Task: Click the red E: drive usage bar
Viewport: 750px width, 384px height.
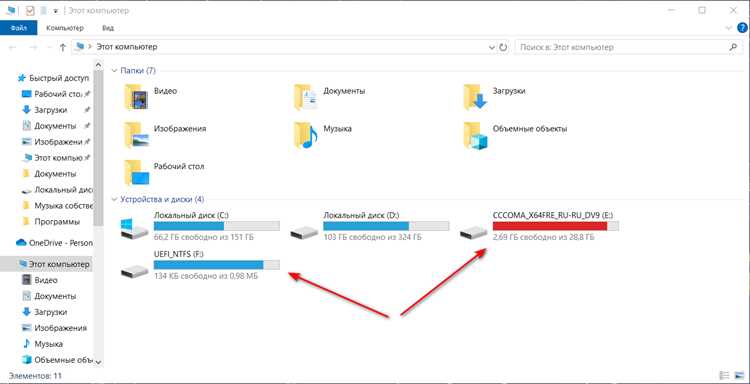Action: (x=556, y=226)
